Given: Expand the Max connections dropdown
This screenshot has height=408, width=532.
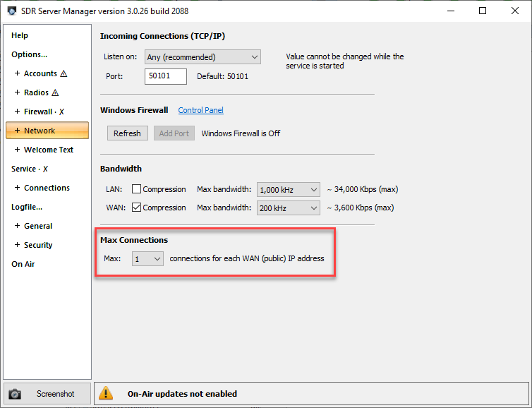Looking at the screenshot, I should [148, 259].
